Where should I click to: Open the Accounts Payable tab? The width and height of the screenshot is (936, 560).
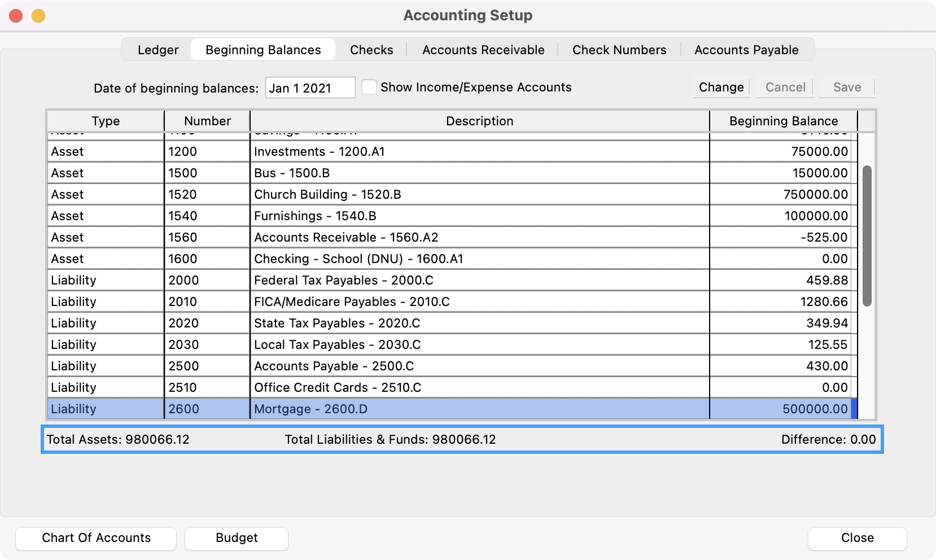pos(746,50)
